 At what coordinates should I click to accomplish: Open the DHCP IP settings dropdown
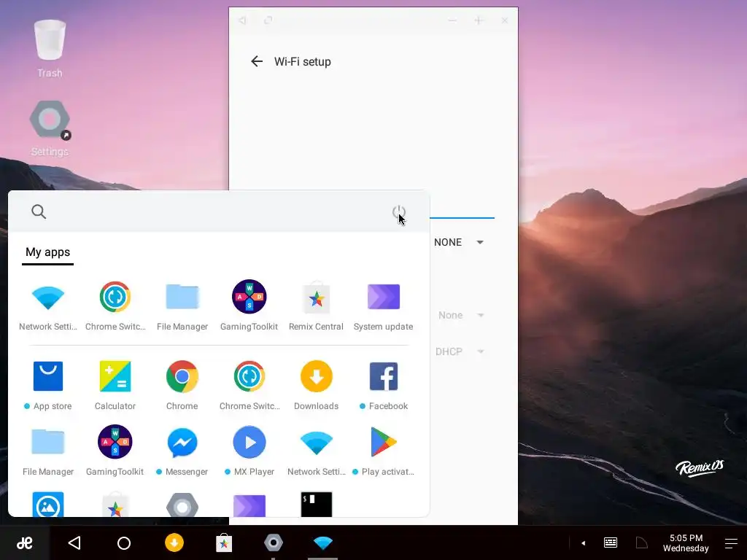(x=460, y=351)
